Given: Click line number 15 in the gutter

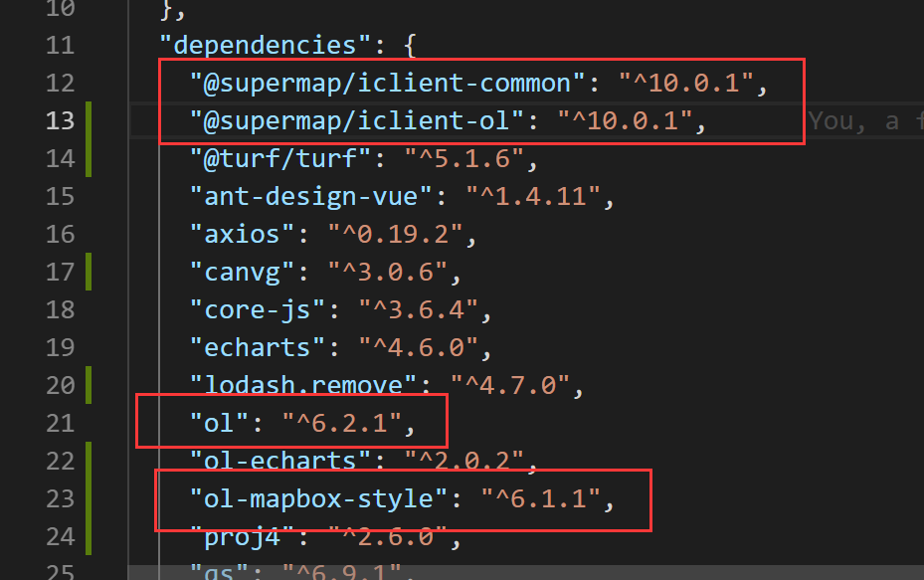Looking at the screenshot, I should click(60, 196).
